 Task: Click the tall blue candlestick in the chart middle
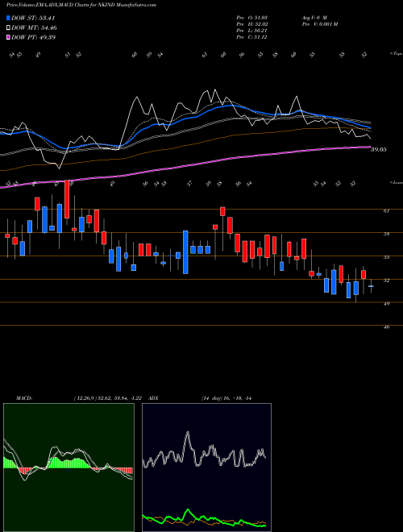tap(185, 252)
